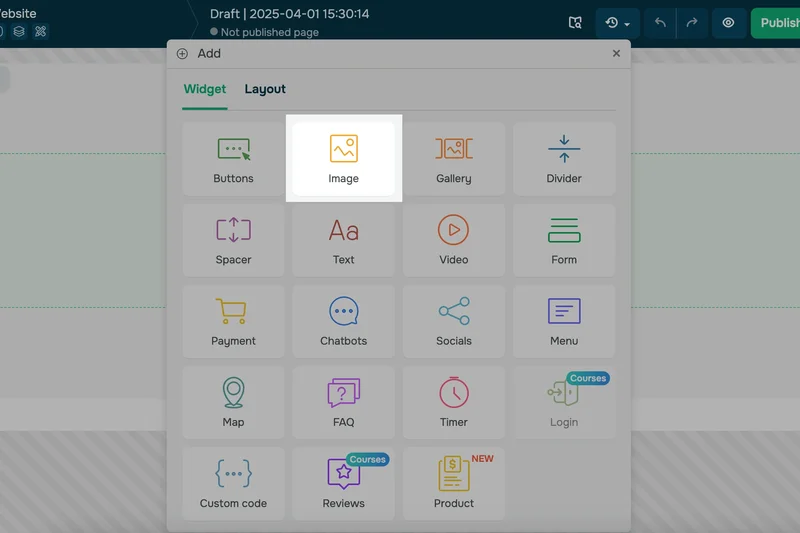Insert the new Product widget
Image resolution: width=800 pixels, height=533 pixels.
tap(454, 484)
